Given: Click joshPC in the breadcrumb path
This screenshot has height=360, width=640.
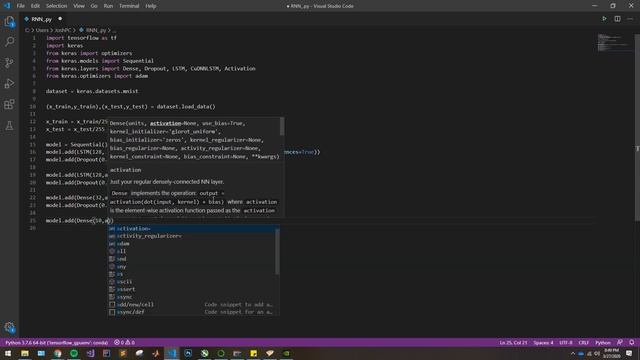Looking at the screenshot, I should [x=62, y=30].
